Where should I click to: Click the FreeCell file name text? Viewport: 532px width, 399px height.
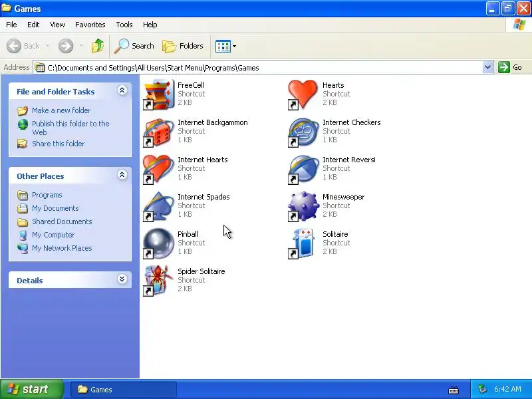click(191, 85)
